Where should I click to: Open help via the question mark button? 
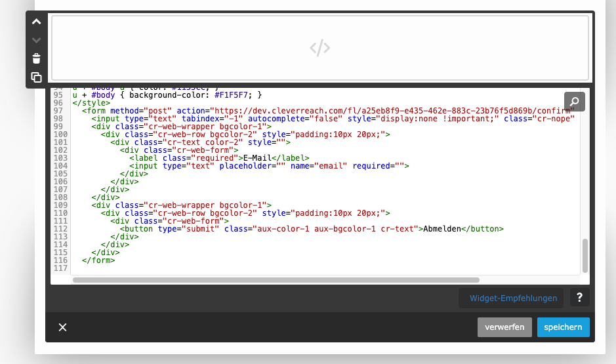pos(579,298)
